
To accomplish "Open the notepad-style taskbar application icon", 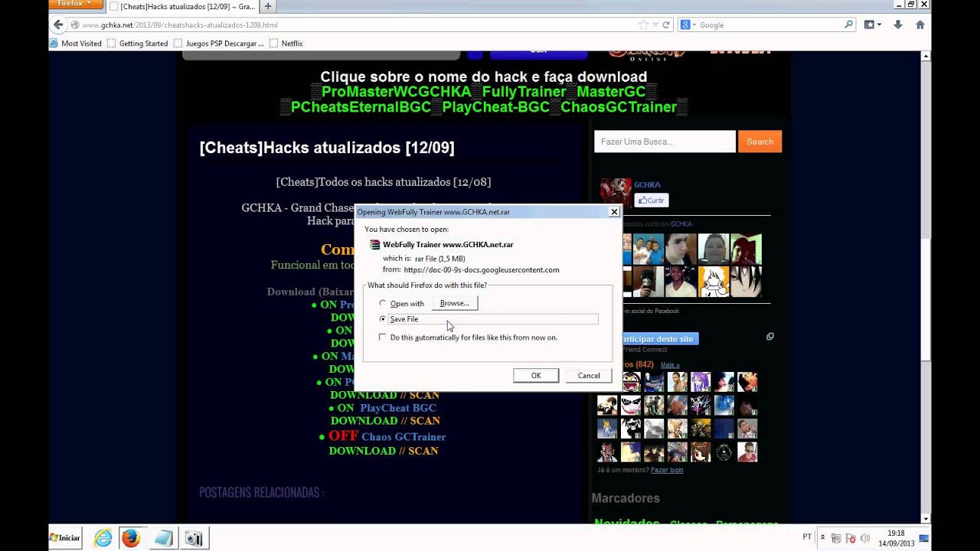I will coord(163,539).
